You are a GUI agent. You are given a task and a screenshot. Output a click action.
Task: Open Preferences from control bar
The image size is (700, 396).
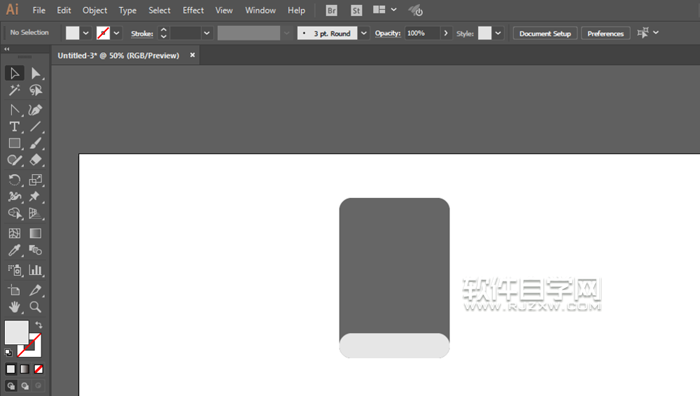tap(605, 33)
